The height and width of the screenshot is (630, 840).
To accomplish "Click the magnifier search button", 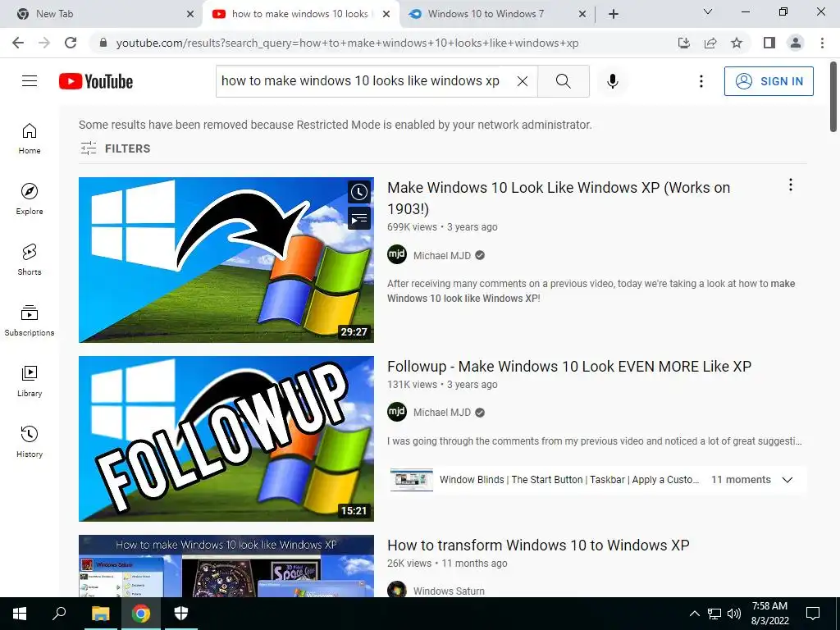I will (x=563, y=81).
